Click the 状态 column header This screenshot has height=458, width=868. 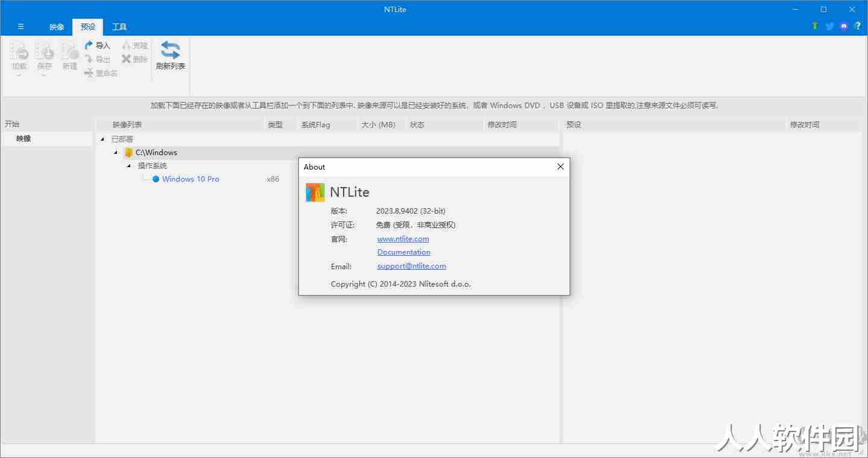click(x=445, y=125)
